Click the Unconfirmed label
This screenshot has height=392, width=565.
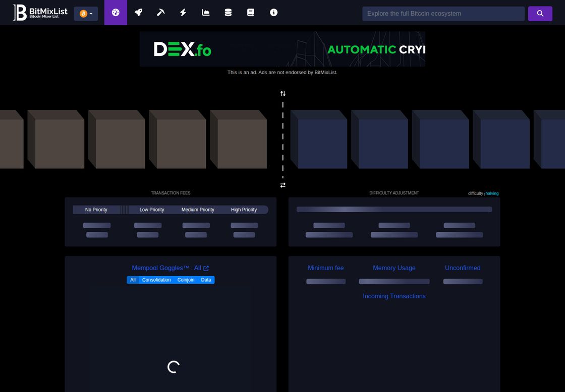click(463, 268)
